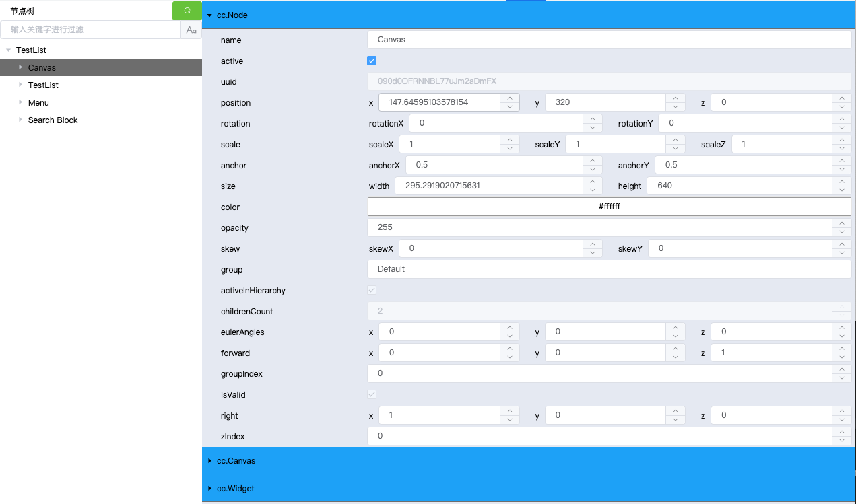
Task: Increase zIndex with up arrow
Action: click(842, 432)
